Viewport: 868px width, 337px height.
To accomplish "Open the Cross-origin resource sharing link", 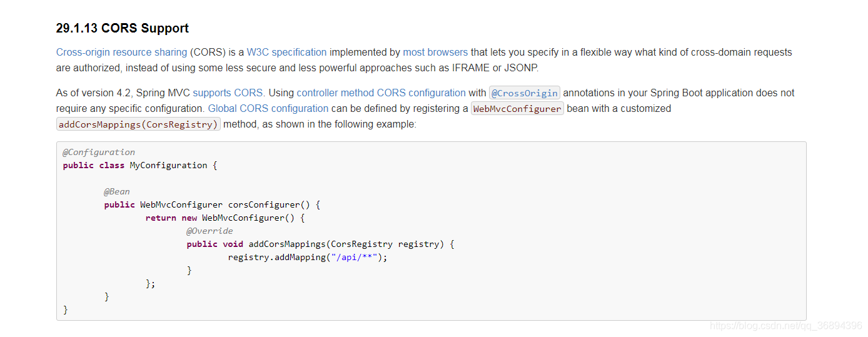I will tap(121, 53).
